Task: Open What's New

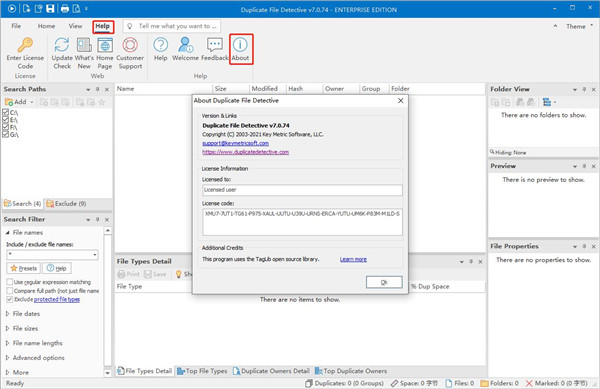Action: point(84,53)
